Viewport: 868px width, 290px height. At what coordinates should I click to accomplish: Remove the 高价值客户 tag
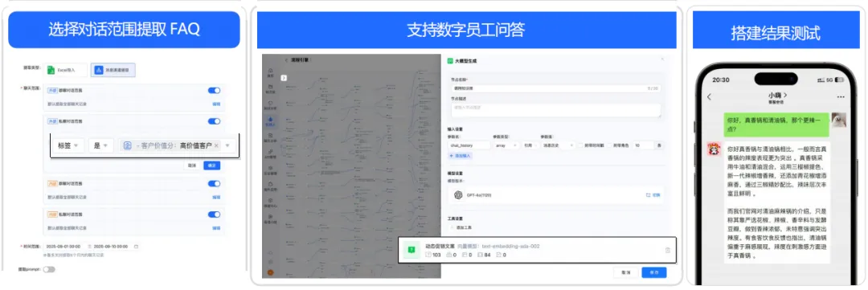pyautogui.click(x=216, y=146)
